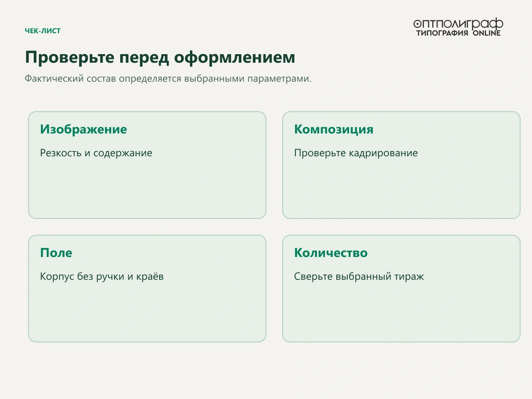532x399 pixels.
Task: Click the text Сверьте выбранный тираж
Action: pos(359,276)
